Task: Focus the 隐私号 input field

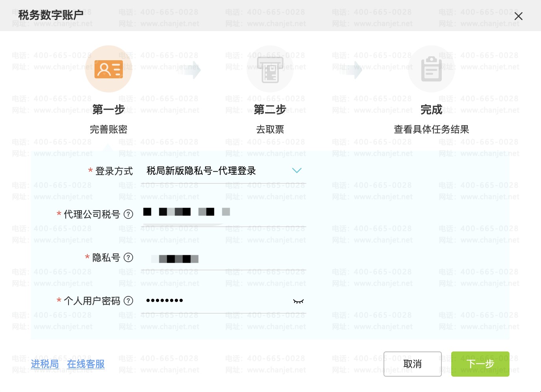Action: click(224, 257)
